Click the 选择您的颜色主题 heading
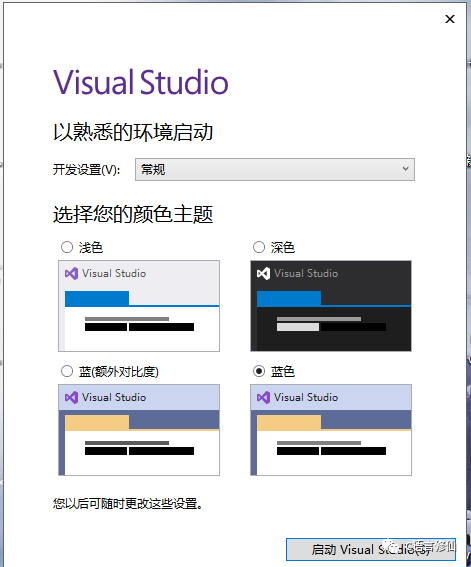Image resolution: width=471 pixels, height=567 pixels. pyautogui.click(x=133, y=214)
